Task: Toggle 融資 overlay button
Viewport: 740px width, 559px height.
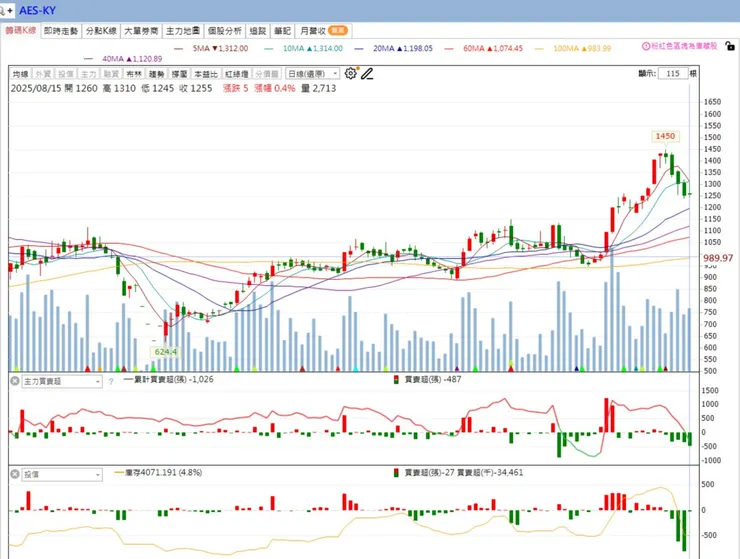Action: tap(111, 74)
